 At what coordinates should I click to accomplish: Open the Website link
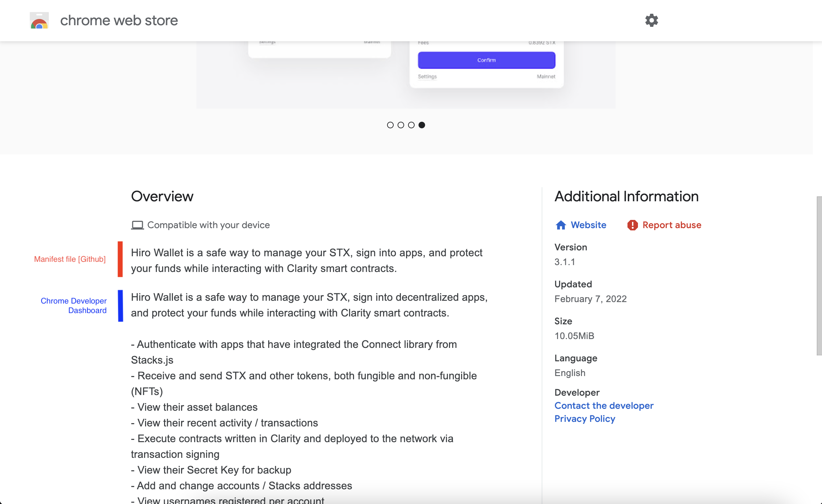click(x=588, y=225)
